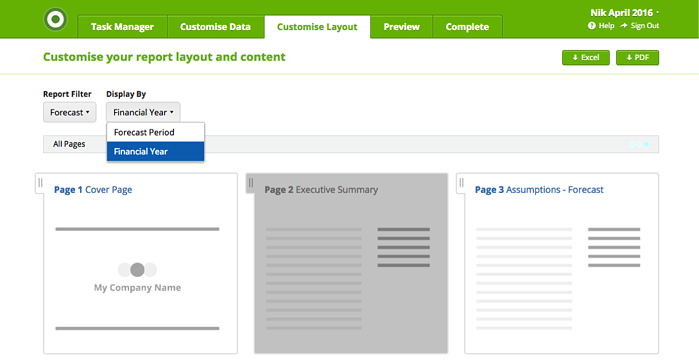
Task: Open the Forecast report filter dropdown
Action: (70, 112)
